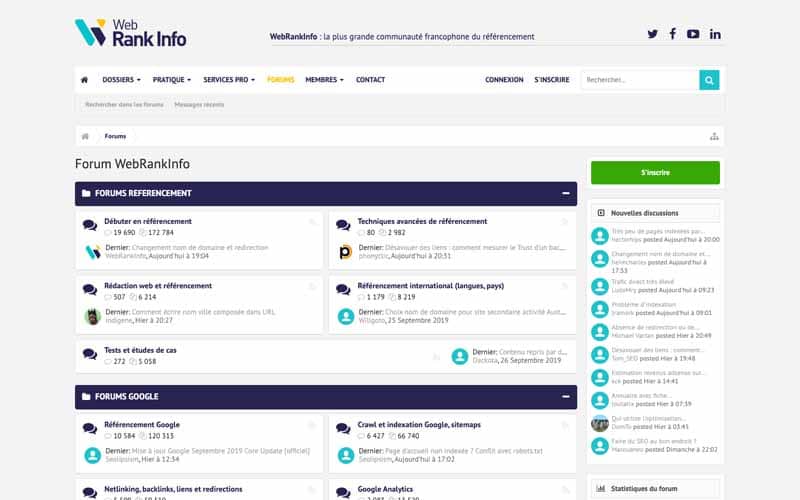Collapse the FORUMS GOOGLE category
Image resolution: width=800 pixels, height=500 pixels.
tap(565, 396)
